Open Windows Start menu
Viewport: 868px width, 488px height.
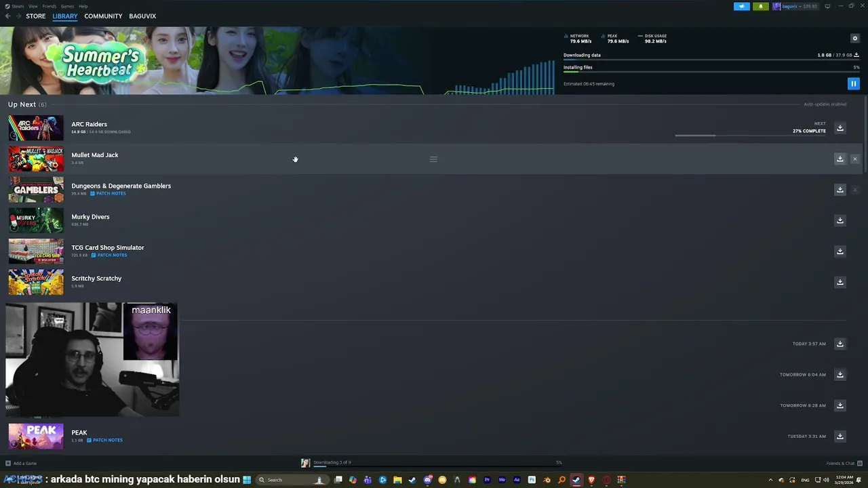pyautogui.click(x=247, y=480)
